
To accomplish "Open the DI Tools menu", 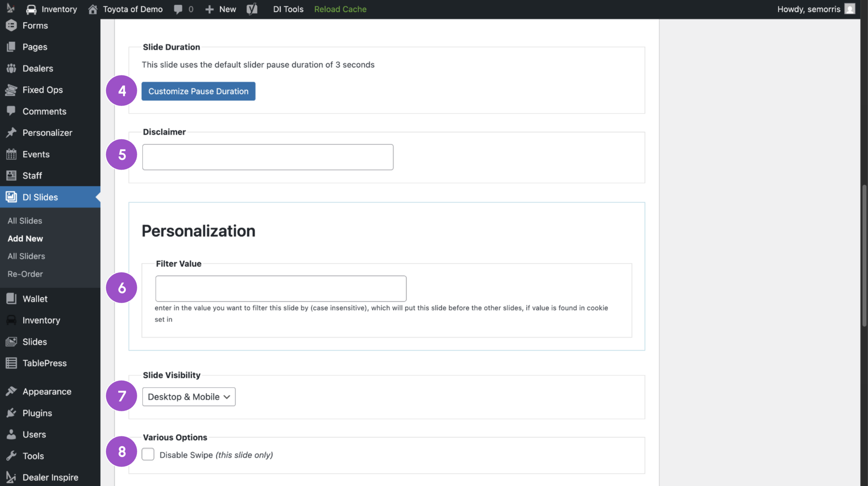I will (288, 9).
